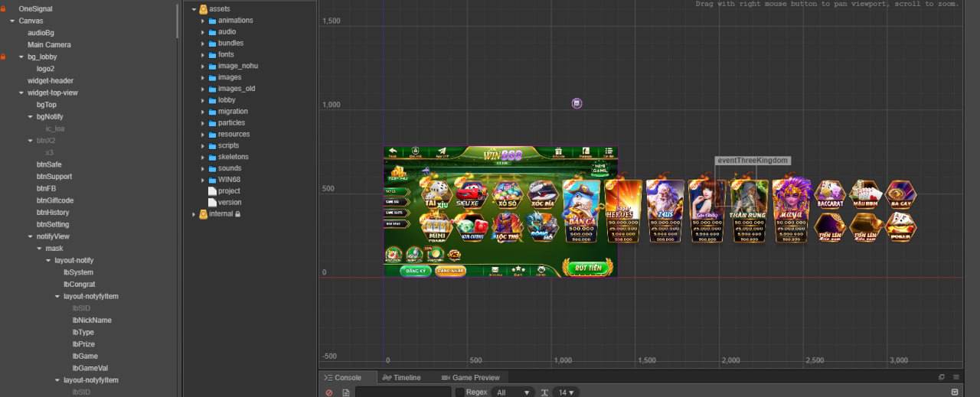Click the console filter input field

point(403,392)
